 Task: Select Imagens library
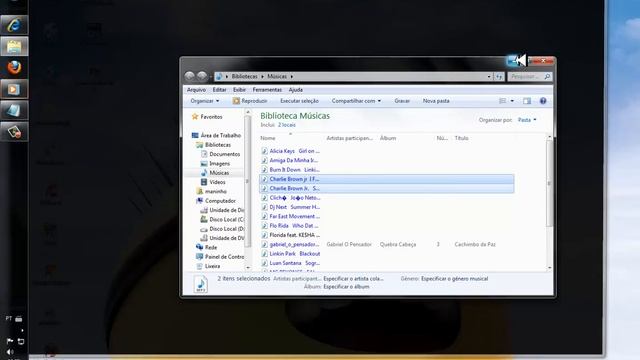[220, 164]
